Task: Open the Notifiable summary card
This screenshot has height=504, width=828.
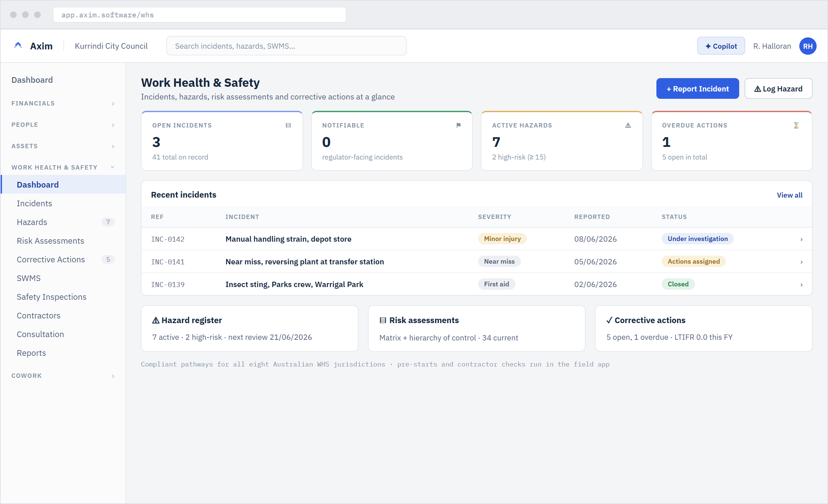Action: coord(392,141)
